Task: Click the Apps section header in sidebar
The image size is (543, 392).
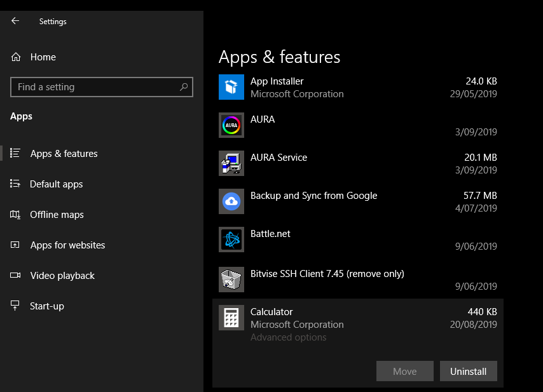Action: point(21,117)
